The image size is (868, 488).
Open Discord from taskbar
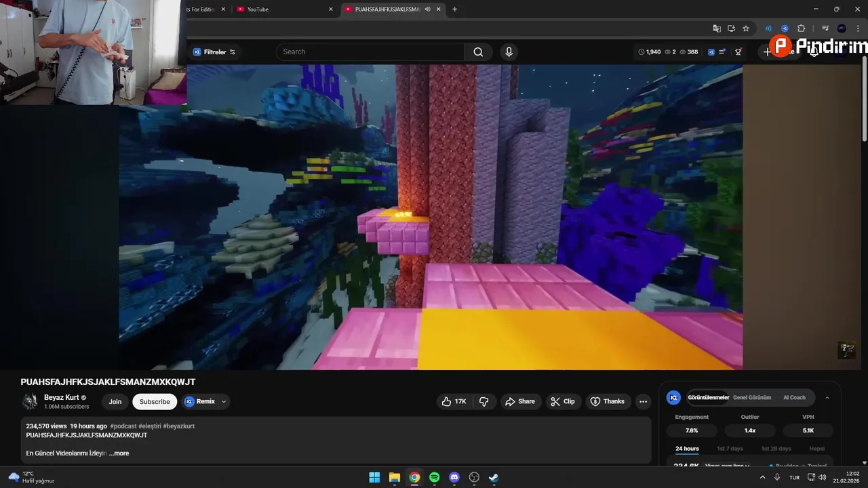tap(454, 477)
